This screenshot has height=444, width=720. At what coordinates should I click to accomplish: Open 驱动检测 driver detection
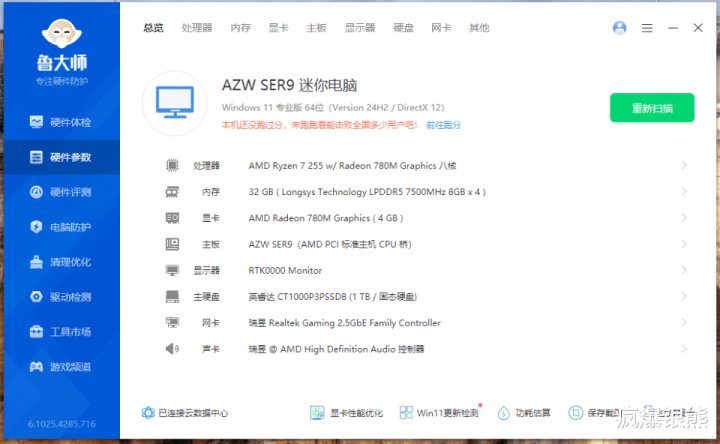(x=60, y=297)
